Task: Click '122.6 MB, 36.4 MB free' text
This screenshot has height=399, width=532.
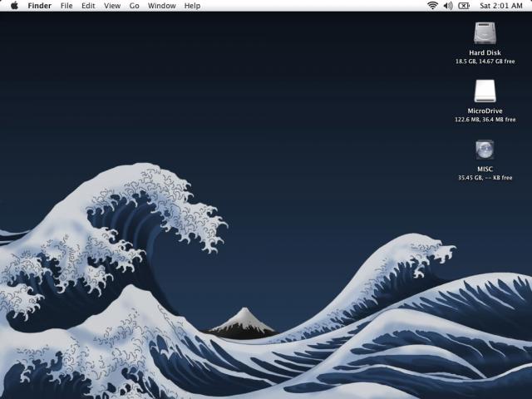Action: coord(485,120)
